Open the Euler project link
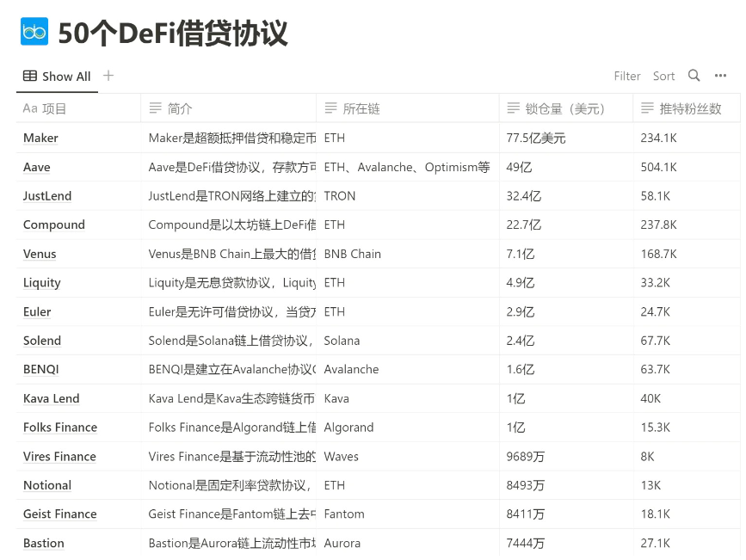The width and height of the screenshot is (746, 560). pos(37,311)
